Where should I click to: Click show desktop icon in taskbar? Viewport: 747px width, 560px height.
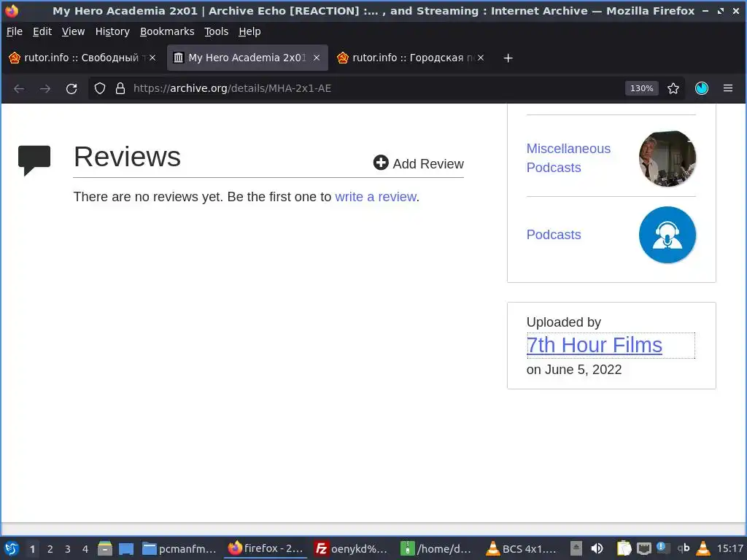pyautogui.click(x=126, y=549)
